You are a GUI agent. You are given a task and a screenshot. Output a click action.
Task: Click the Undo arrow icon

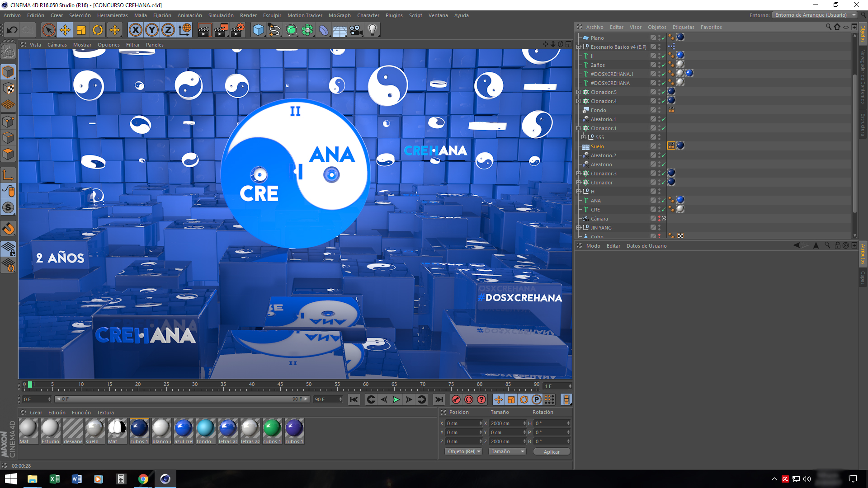(12, 30)
